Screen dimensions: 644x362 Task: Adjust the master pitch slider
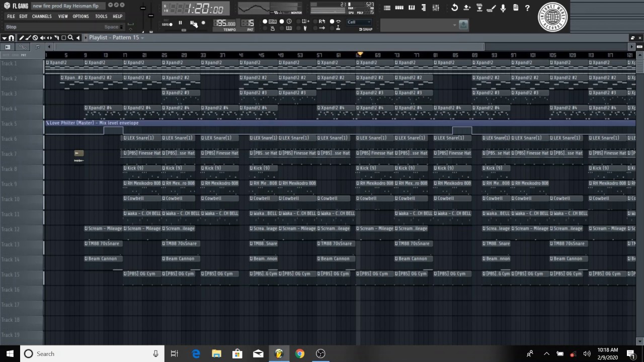point(150,17)
